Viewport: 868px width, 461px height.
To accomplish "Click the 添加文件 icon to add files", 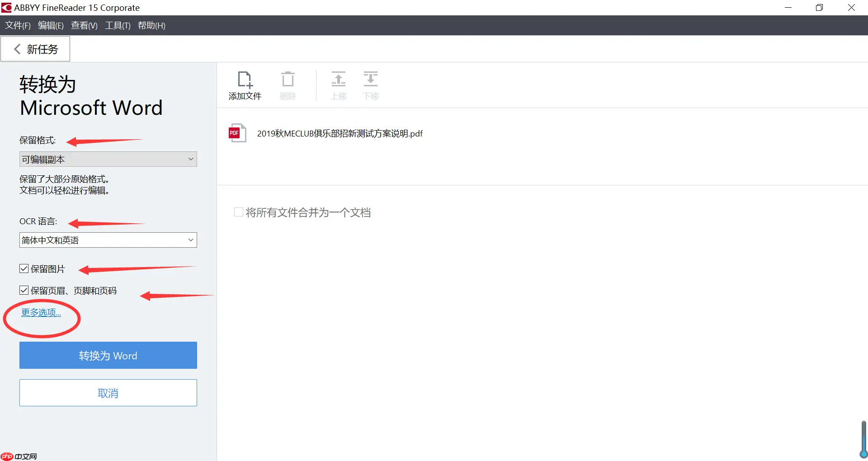I will tap(245, 85).
